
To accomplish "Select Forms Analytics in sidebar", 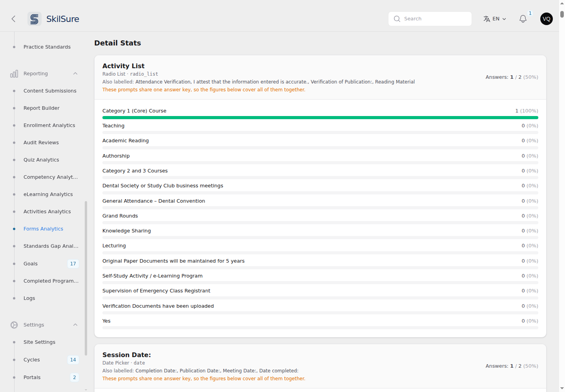I will click(x=43, y=229).
